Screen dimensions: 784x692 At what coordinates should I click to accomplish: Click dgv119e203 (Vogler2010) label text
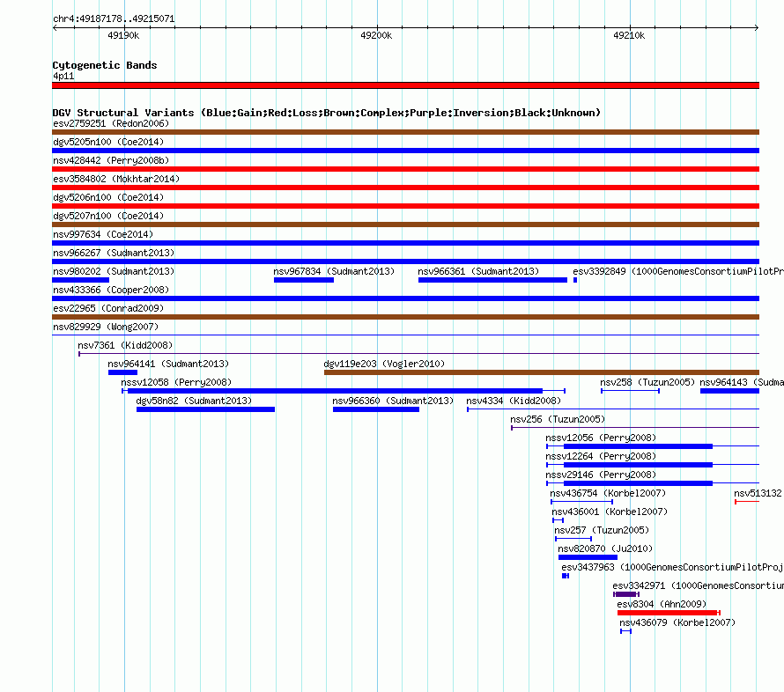click(384, 364)
